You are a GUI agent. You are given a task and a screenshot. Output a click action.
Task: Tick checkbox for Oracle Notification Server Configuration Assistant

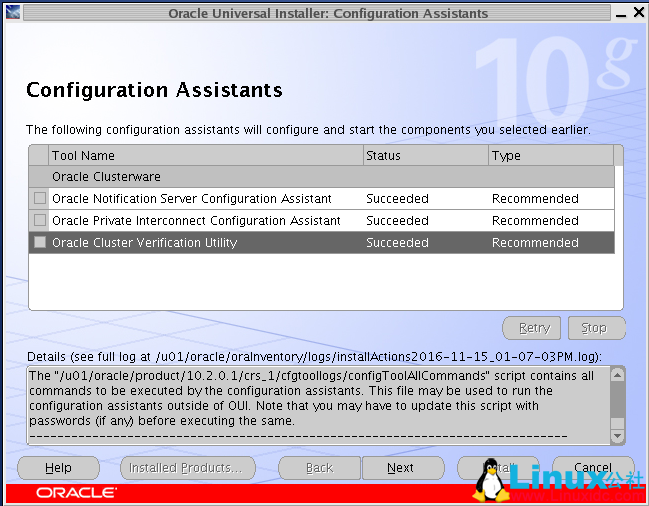pyautogui.click(x=40, y=198)
